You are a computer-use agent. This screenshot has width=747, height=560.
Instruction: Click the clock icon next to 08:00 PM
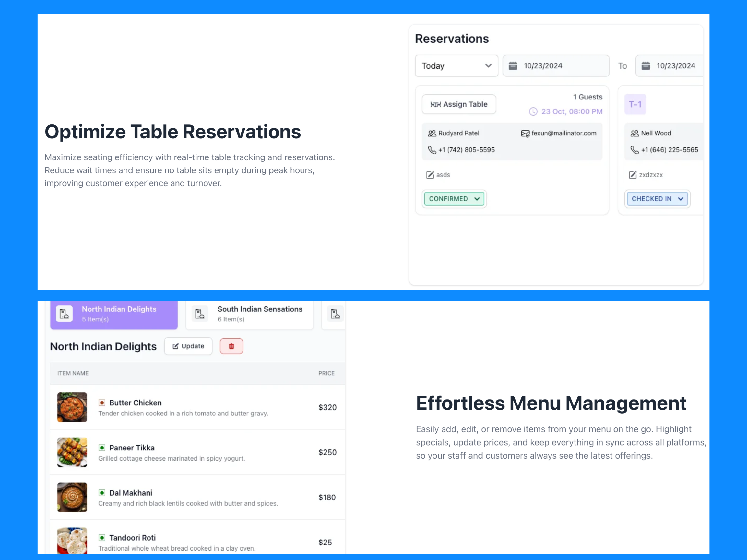point(533,112)
